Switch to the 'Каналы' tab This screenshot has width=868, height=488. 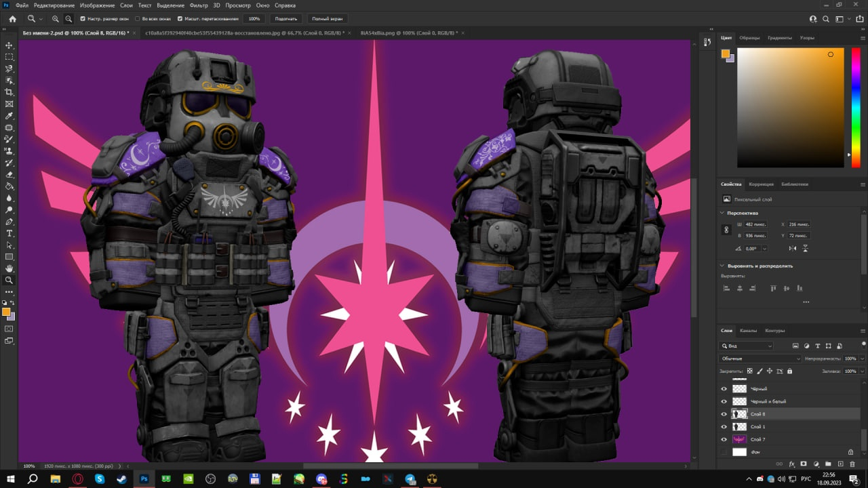click(749, 331)
